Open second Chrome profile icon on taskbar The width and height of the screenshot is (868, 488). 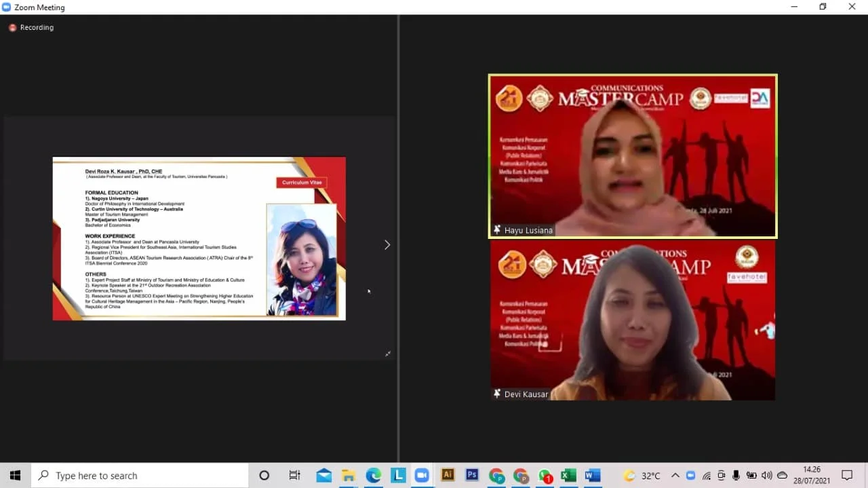click(521, 476)
